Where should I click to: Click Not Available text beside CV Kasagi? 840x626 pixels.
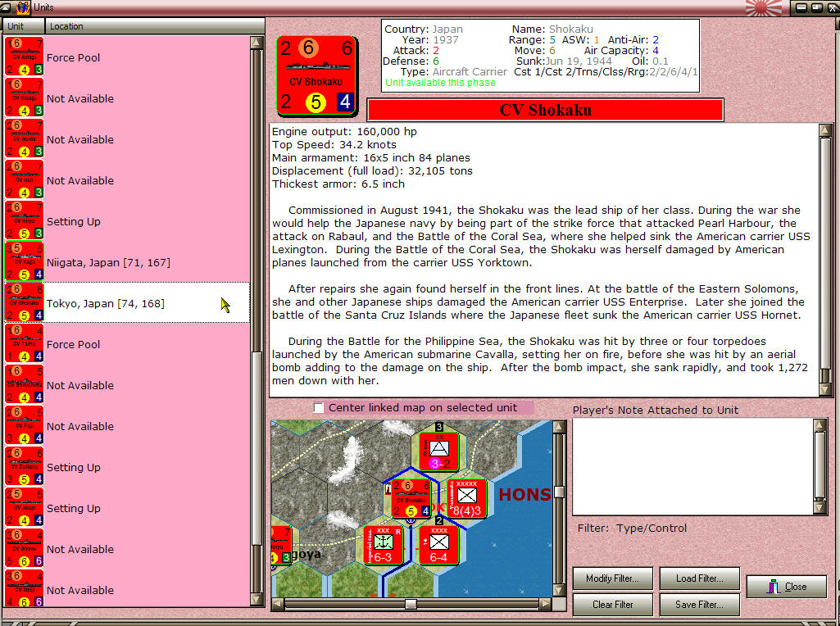(80, 99)
